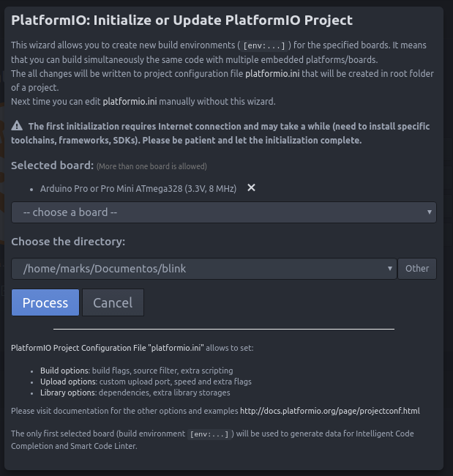Cancel the project initialization wizard

(113, 302)
